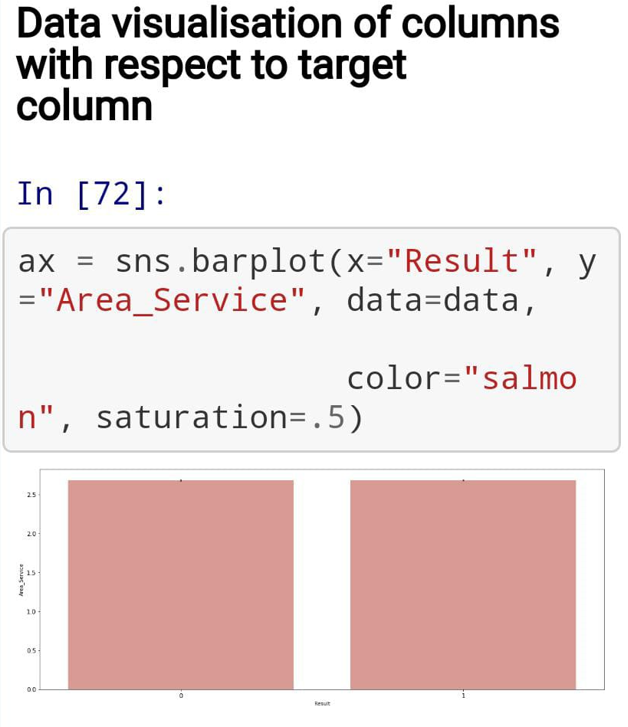Click inside the sns.barplot code cell
Image resolution: width=628 pixels, height=727 pixels.
pyautogui.click(x=312, y=339)
